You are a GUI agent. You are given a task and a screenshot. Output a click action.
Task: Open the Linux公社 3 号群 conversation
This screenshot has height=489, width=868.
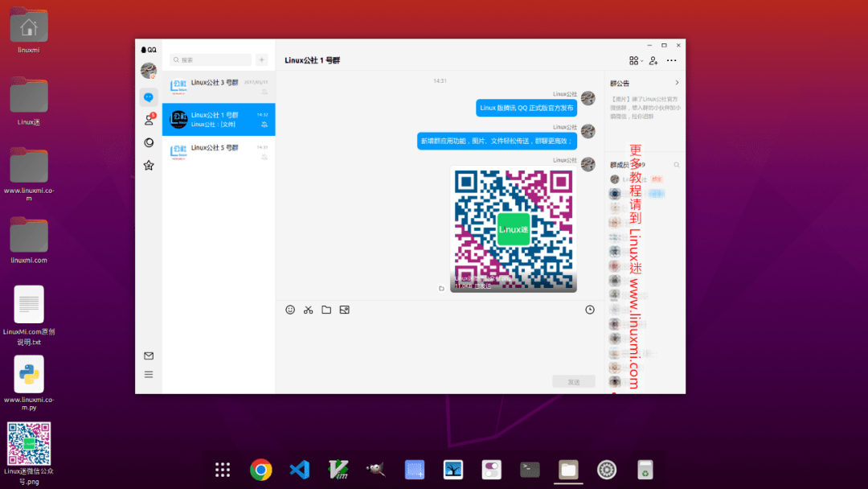219,86
